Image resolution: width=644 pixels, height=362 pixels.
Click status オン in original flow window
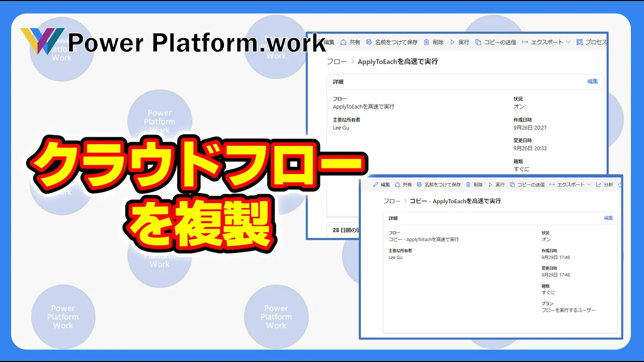click(x=519, y=107)
